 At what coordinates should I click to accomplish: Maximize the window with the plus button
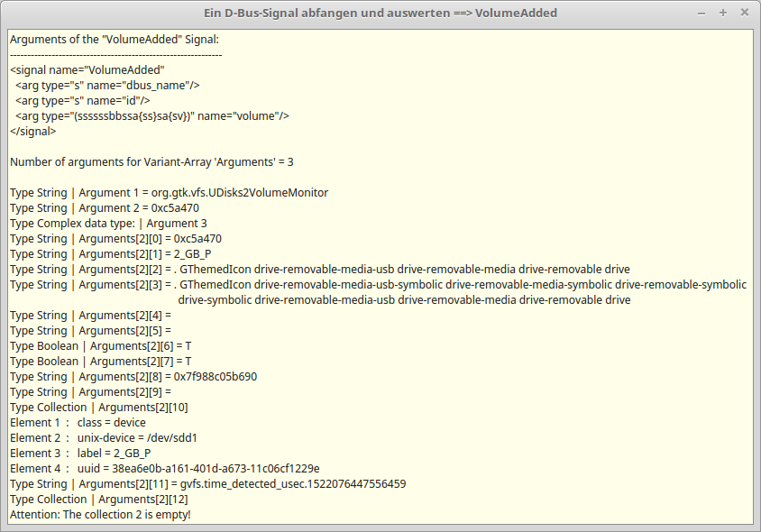[723, 13]
